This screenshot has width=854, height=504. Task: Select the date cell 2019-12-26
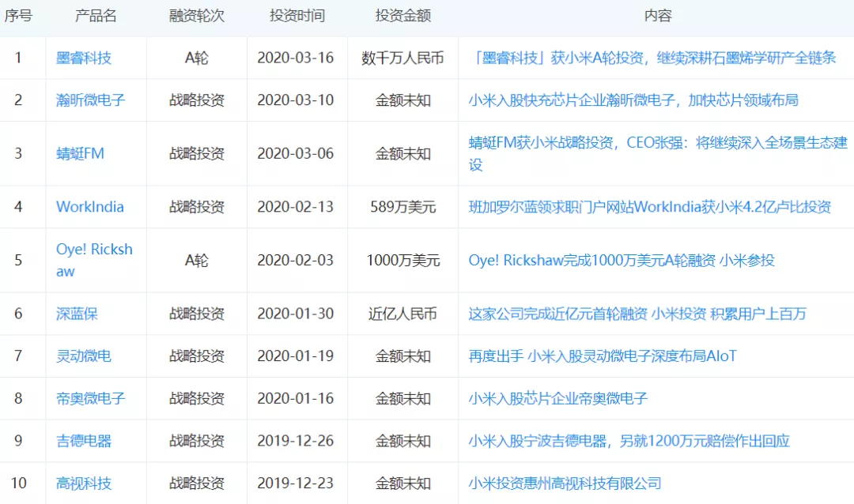[296, 441]
